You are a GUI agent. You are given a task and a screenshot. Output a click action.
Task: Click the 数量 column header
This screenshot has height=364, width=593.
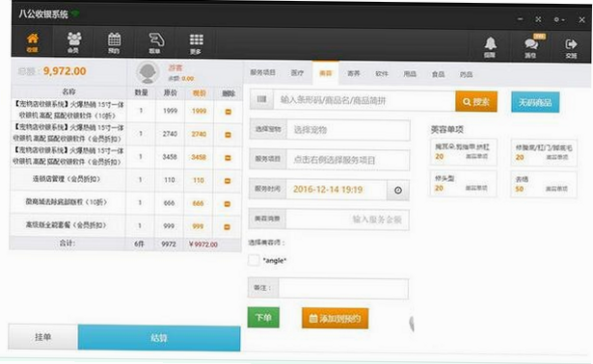[x=141, y=92]
